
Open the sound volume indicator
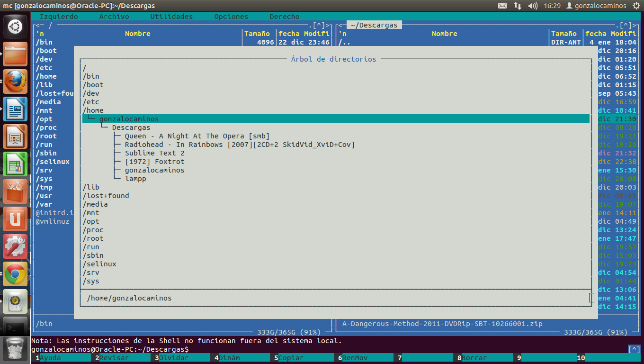tap(533, 6)
